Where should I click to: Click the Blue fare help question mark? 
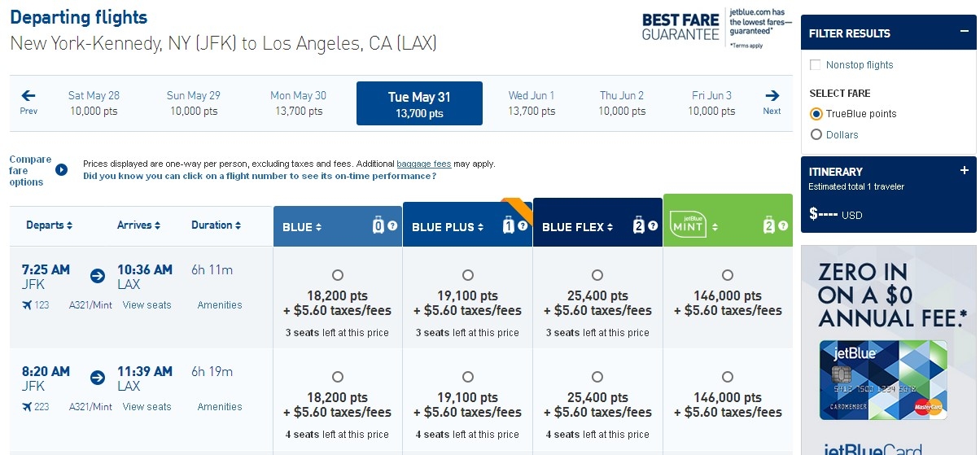(x=392, y=225)
